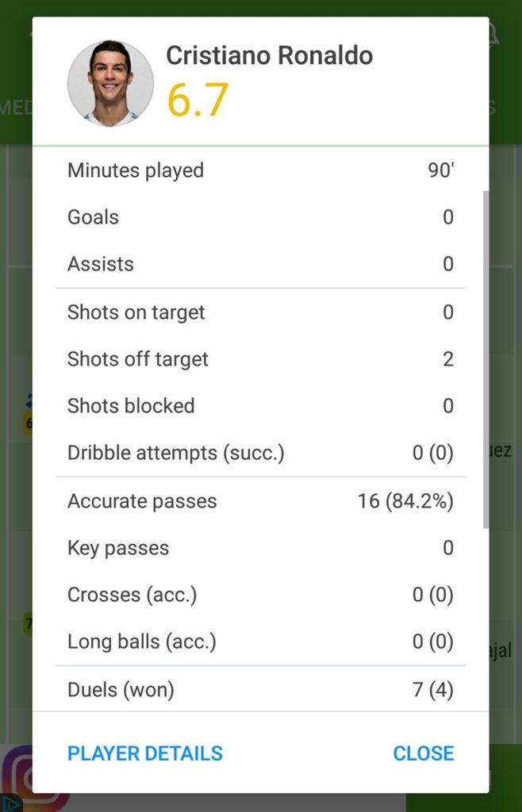The image size is (522, 812).
Task: Tap the Shots on target row
Action: click(260, 312)
